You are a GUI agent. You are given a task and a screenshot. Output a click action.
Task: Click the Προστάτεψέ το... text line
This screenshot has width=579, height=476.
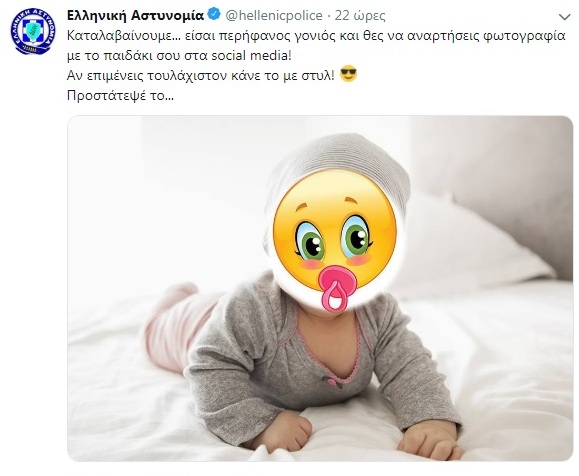pos(120,96)
